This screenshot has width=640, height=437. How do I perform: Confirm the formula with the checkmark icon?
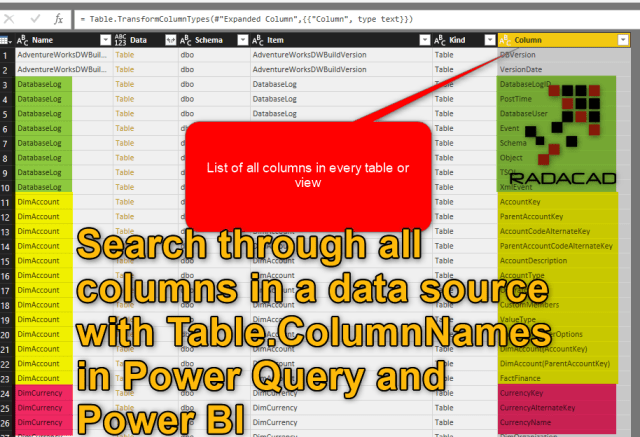tap(36, 19)
